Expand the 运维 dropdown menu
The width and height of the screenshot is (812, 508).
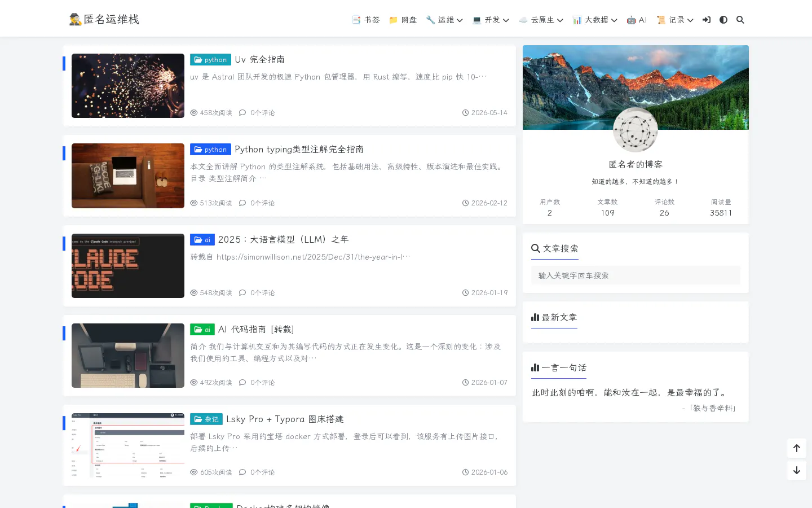click(x=444, y=20)
